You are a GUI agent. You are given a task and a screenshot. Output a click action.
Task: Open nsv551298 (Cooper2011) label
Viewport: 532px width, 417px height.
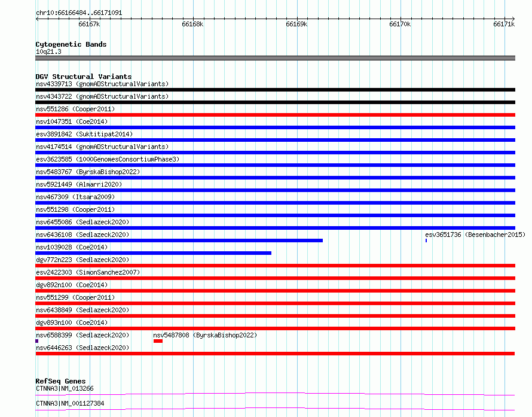point(75,209)
